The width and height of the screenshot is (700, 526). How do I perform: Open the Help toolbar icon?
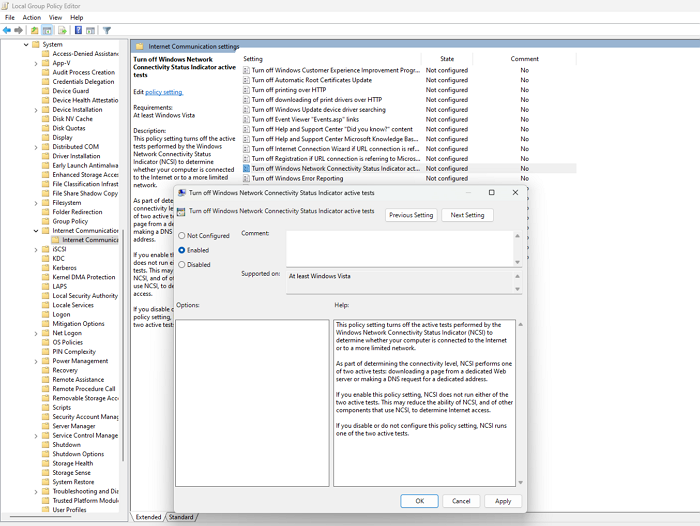click(78, 30)
